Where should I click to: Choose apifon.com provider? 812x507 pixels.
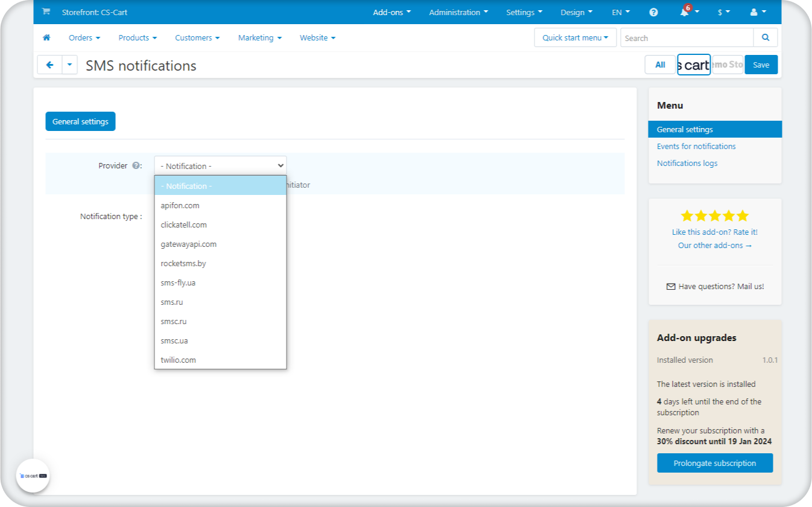click(220, 205)
